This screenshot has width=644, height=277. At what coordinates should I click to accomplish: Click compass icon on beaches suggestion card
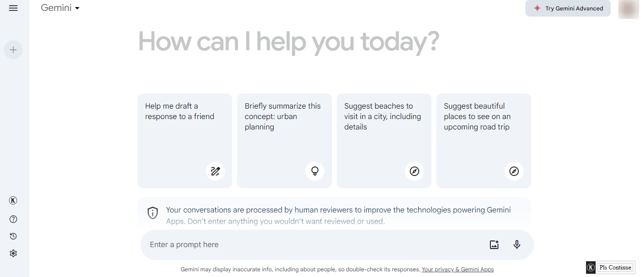[x=414, y=171]
